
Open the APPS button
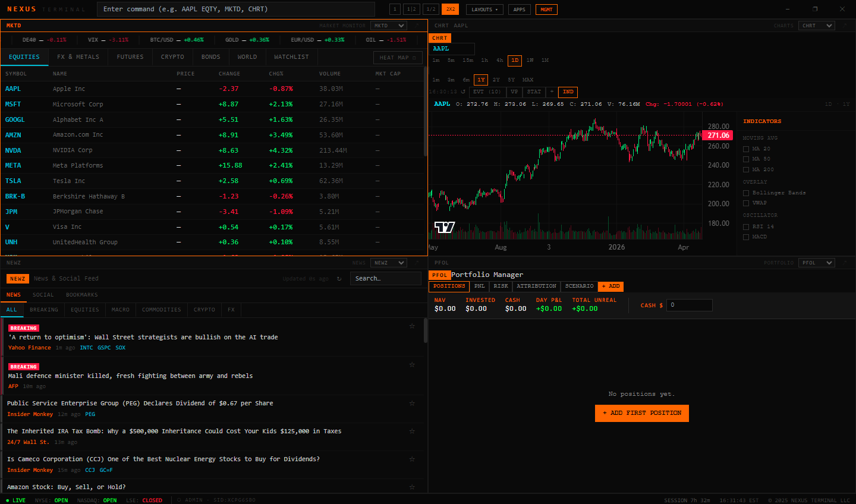click(520, 10)
